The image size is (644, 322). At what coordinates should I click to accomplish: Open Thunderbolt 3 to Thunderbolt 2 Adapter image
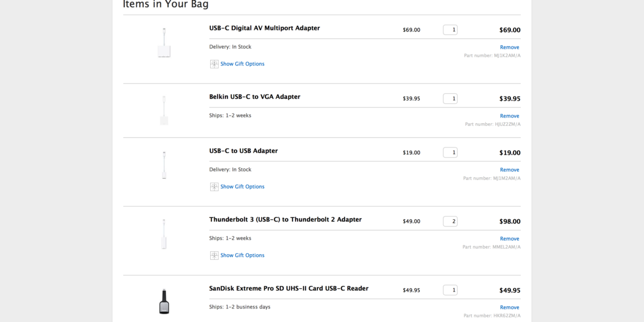click(x=164, y=234)
